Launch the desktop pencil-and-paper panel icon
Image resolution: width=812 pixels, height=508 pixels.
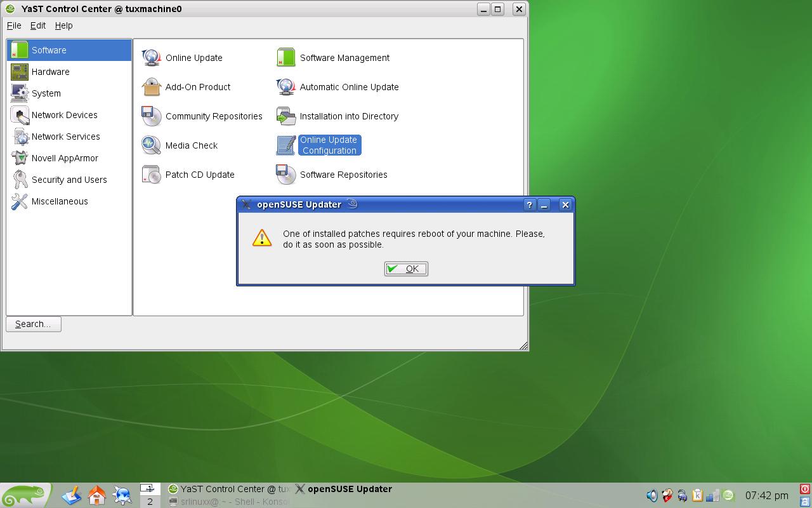point(72,495)
